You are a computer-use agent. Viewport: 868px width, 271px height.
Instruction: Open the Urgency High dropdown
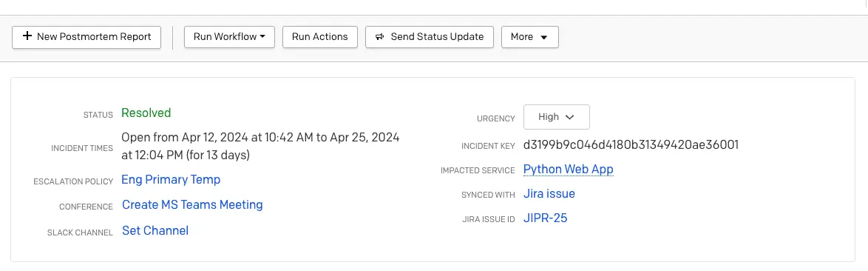(556, 117)
